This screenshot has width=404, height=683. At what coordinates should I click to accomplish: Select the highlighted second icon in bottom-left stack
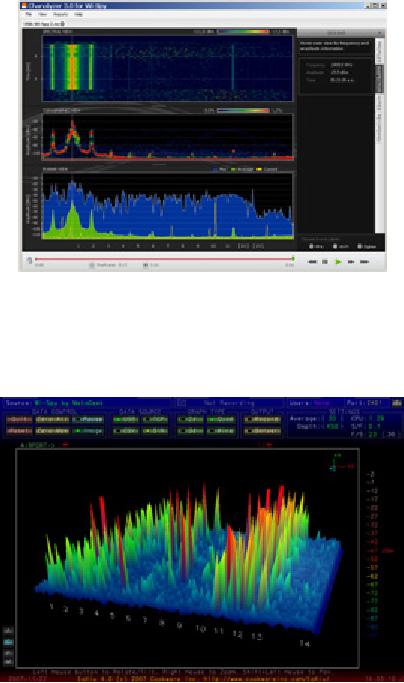8,642
